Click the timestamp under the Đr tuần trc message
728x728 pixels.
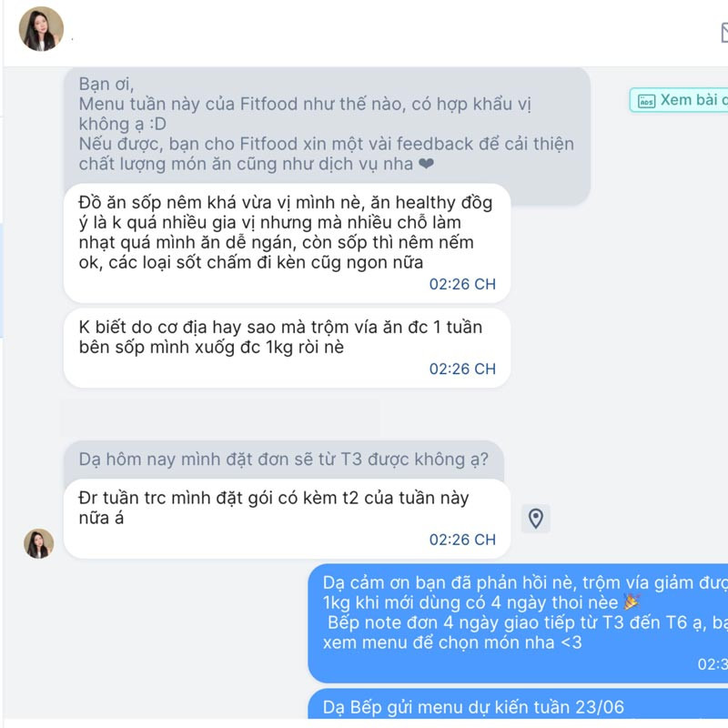[462, 540]
